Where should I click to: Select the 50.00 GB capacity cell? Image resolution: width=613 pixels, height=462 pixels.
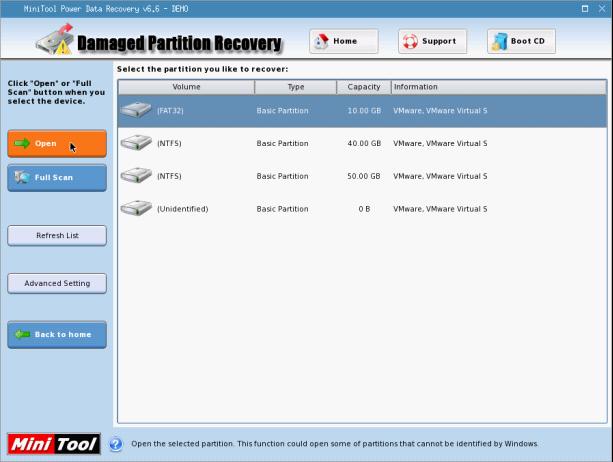[x=364, y=176]
